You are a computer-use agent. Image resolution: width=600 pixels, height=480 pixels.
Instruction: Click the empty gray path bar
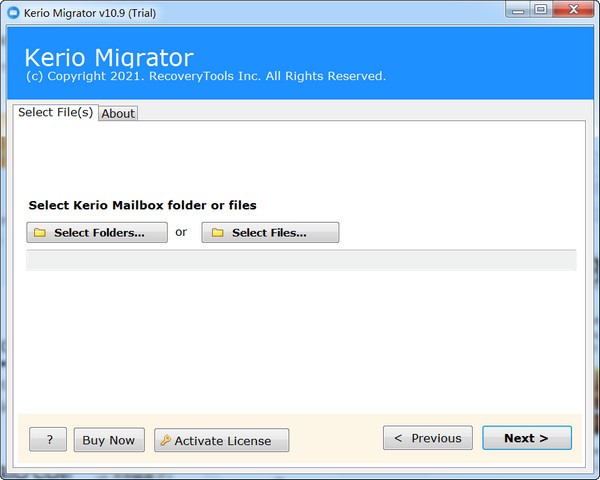[300, 261]
